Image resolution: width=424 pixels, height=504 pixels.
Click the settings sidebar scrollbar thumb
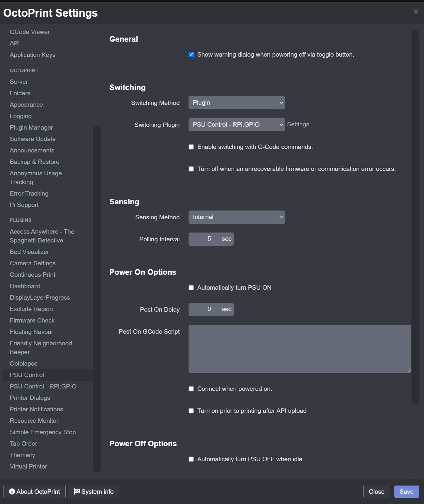[x=97, y=299]
